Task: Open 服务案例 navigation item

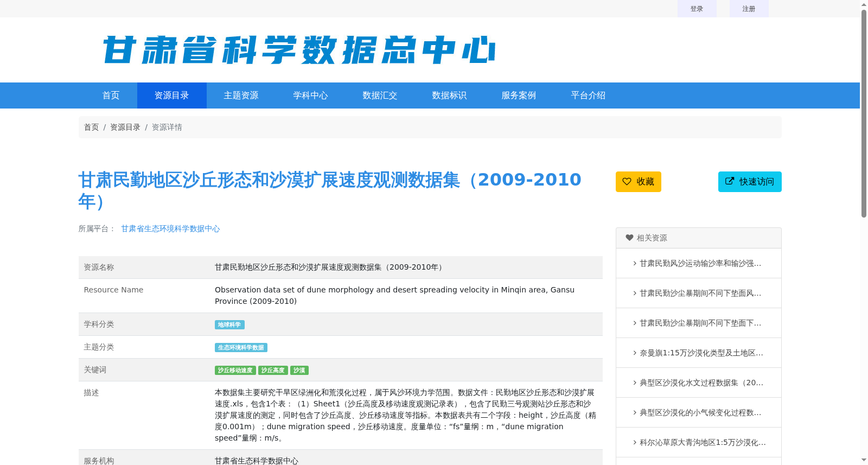Action: 519,95
